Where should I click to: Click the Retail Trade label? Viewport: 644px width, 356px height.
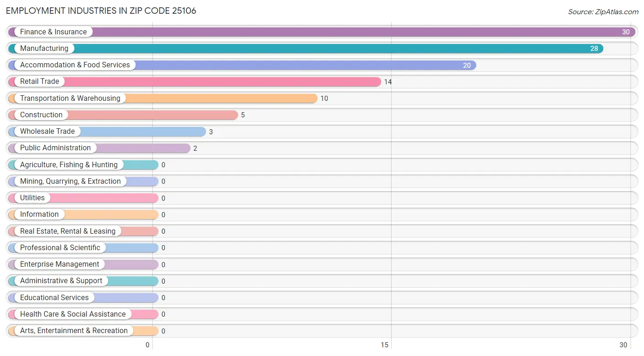coord(39,81)
